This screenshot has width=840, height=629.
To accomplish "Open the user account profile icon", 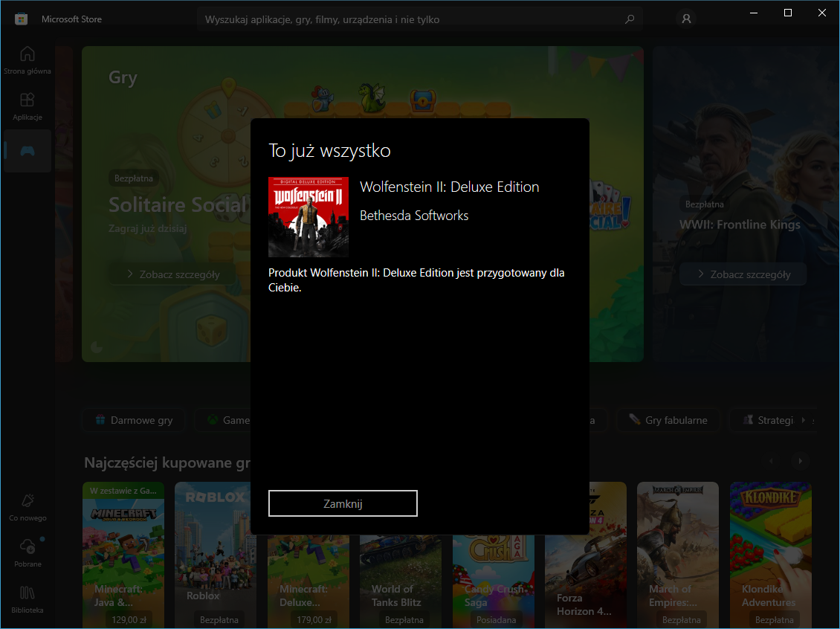I will pyautogui.click(x=686, y=19).
